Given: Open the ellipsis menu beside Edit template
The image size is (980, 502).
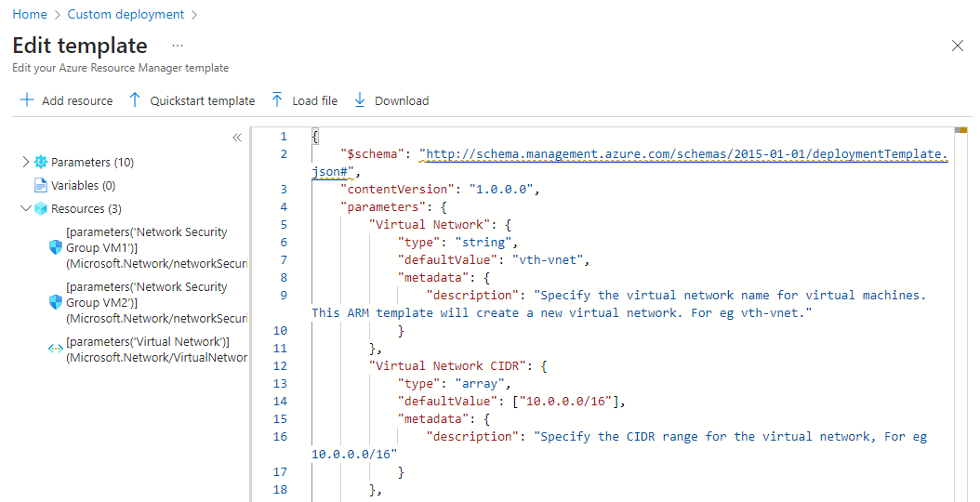Looking at the screenshot, I should coord(178,46).
